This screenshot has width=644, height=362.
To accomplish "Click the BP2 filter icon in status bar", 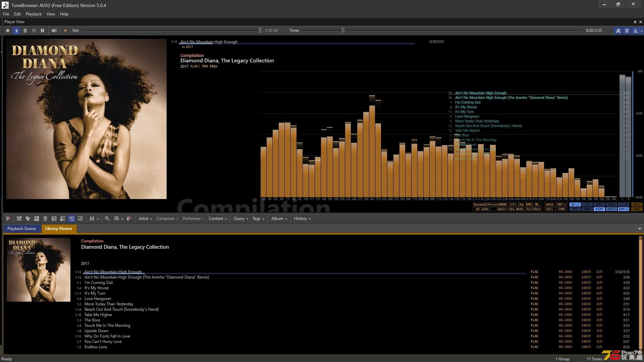I will point(574,205).
